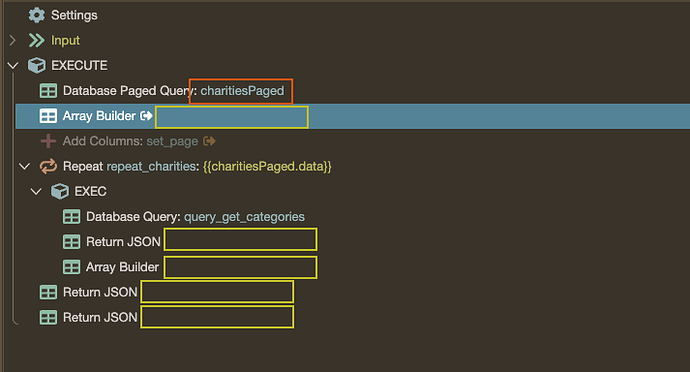Select the highlighted Array Builder row
The image size is (690, 372).
(x=352, y=116)
